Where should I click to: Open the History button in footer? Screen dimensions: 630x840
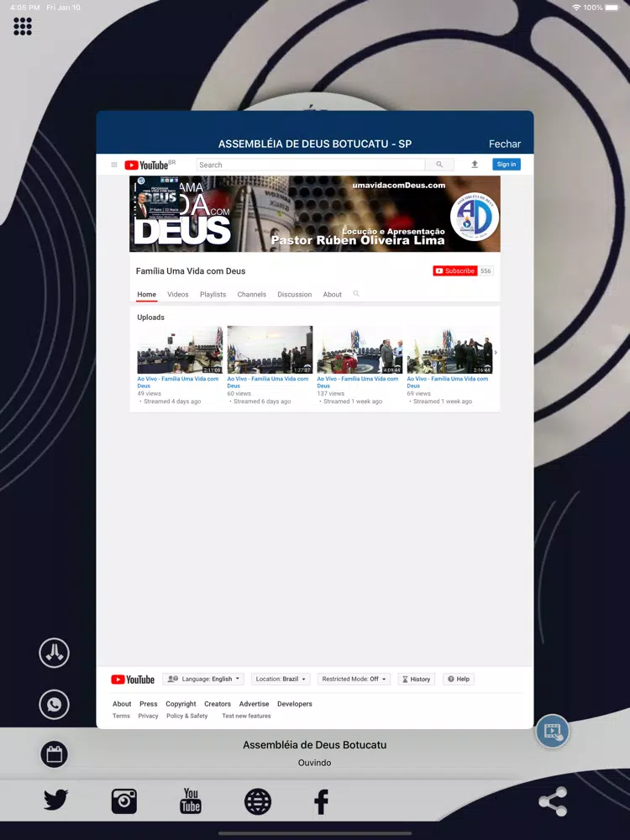coord(417,679)
